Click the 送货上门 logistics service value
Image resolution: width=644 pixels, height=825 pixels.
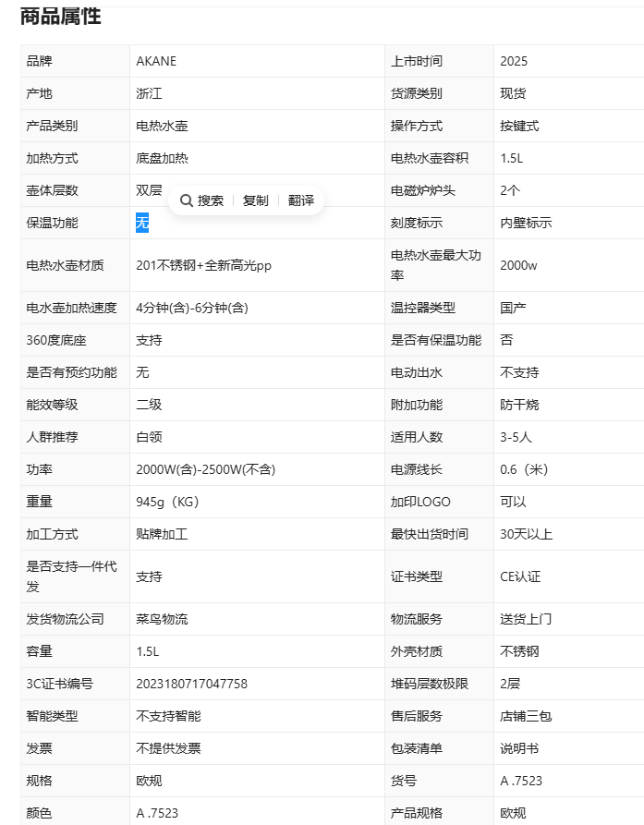[526, 619]
